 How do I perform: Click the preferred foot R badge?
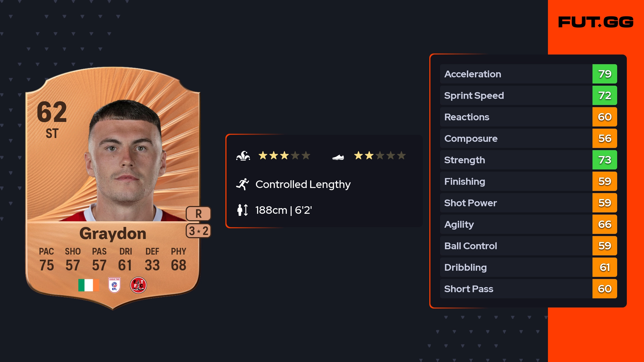198,214
